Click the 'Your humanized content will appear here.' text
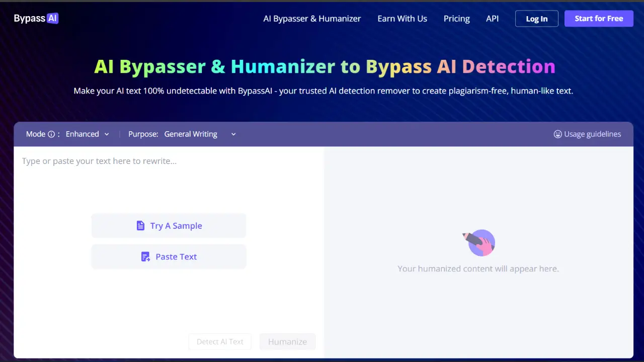 (x=478, y=268)
